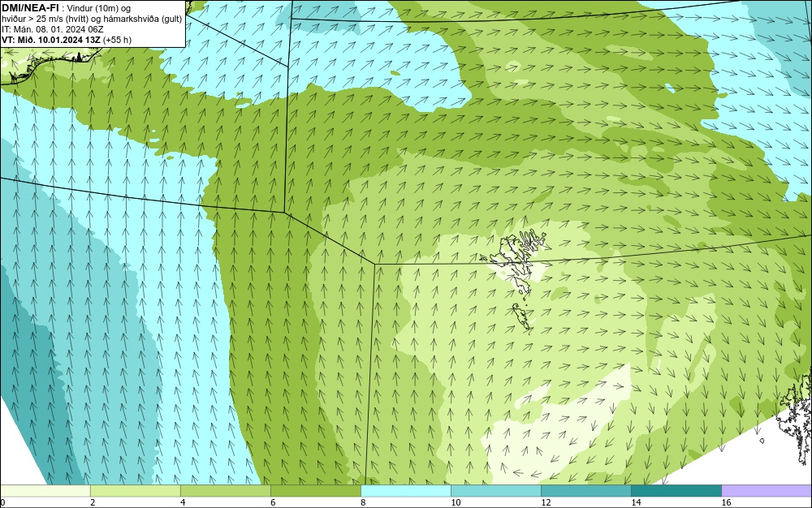Click the legend scale label 2
This screenshot has height=508, width=812.
pyautogui.click(x=93, y=502)
